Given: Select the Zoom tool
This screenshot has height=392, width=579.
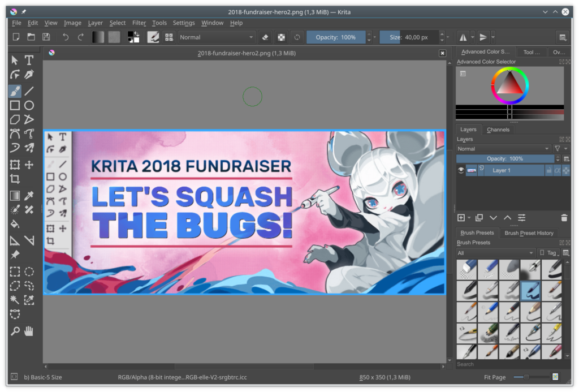Looking at the screenshot, I should click(x=15, y=331).
